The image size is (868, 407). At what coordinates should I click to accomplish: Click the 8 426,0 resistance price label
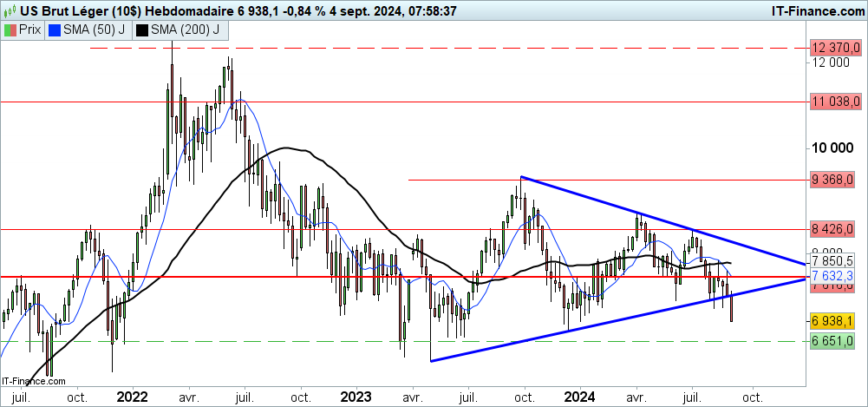tap(836, 230)
